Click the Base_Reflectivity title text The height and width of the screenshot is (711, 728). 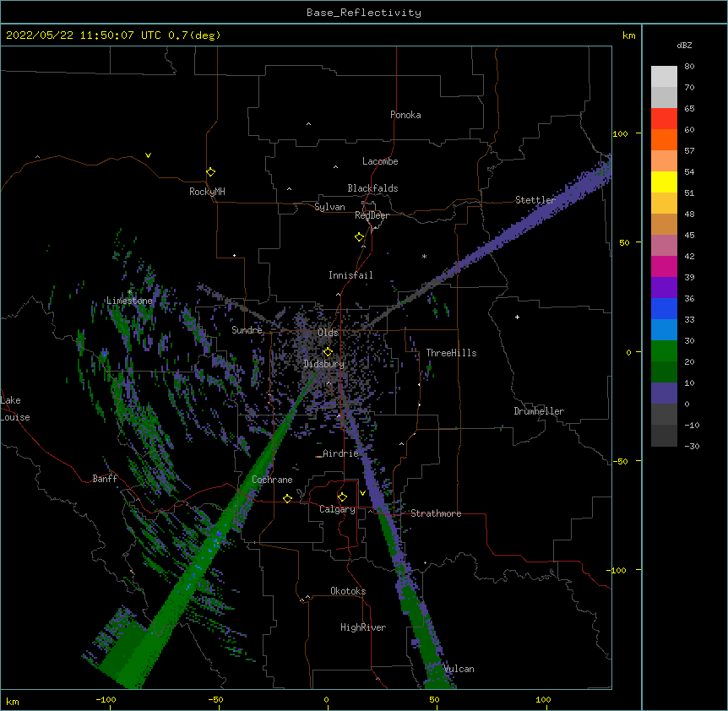[364, 13]
